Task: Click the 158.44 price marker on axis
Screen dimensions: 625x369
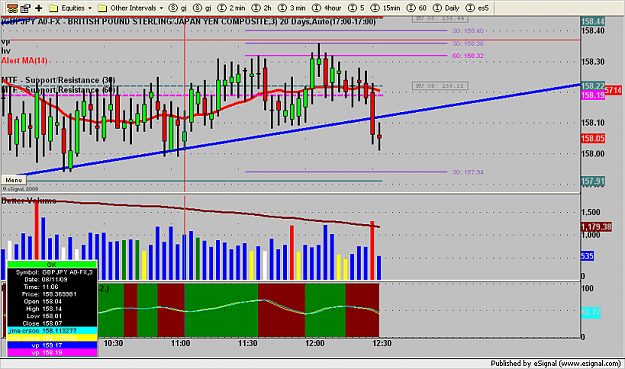Action: [593, 22]
